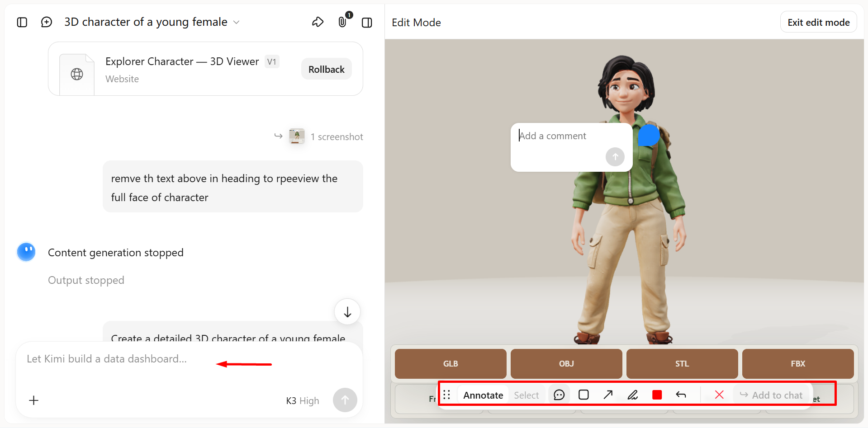Select the rectangle shape tool
The width and height of the screenshot is (868, 428).
point(583,395)
